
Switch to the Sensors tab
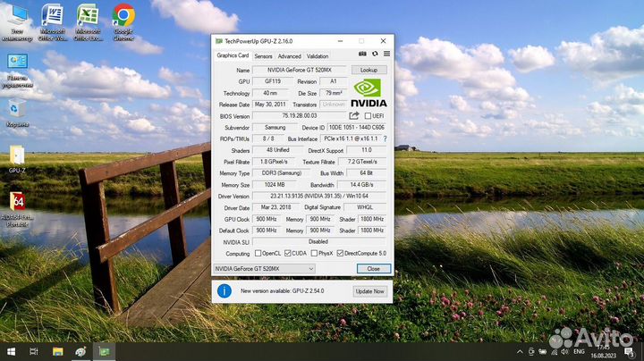pyautogui.click(x=263, y=56)
